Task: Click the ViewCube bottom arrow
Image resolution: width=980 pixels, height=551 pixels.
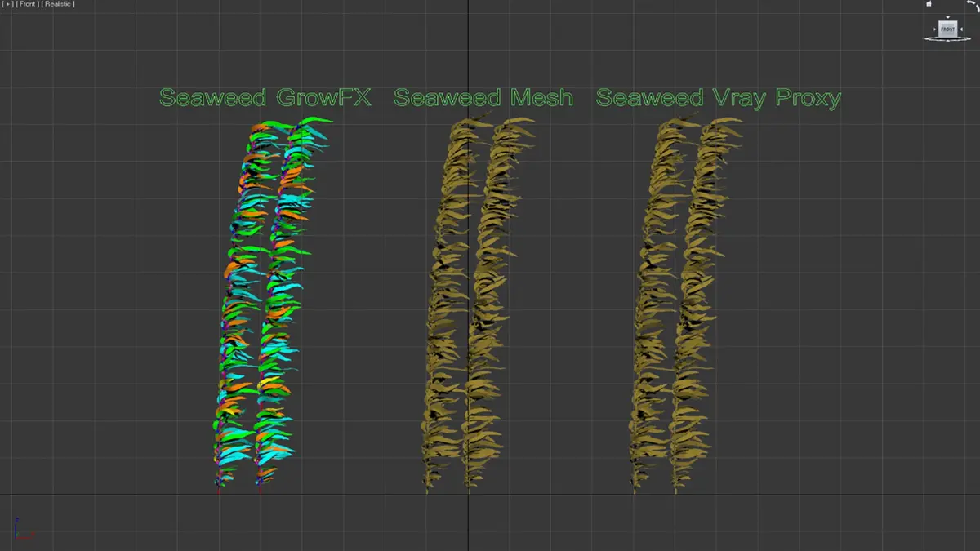Action: click(x=947, y=41)
